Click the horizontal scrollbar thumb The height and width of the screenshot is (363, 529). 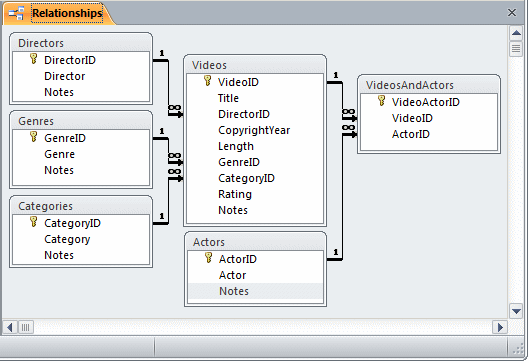[x=25, y=327]
